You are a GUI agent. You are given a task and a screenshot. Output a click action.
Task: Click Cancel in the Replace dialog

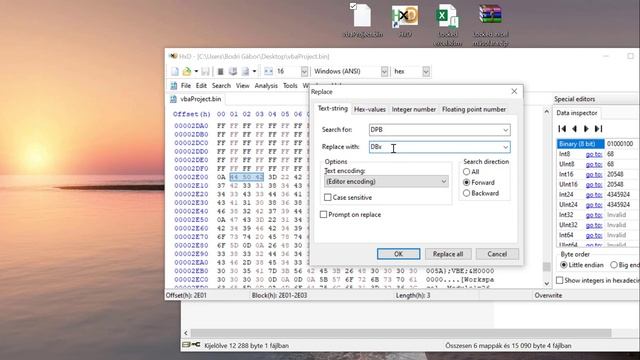(497, 254)
